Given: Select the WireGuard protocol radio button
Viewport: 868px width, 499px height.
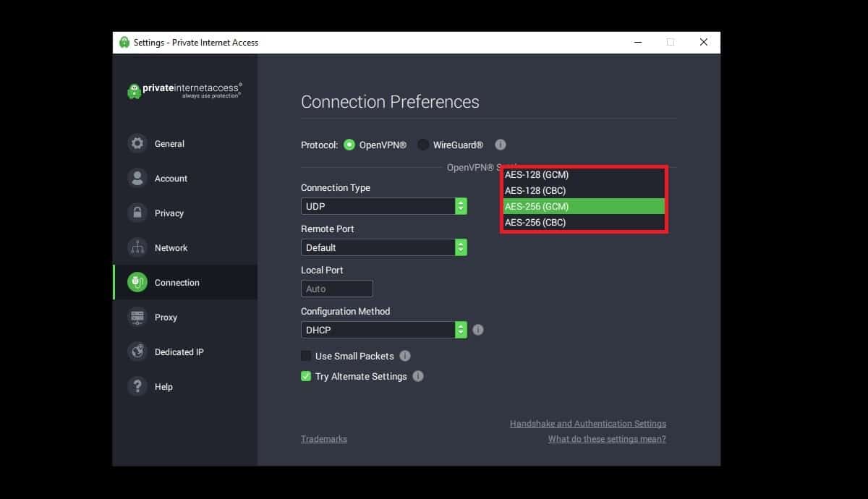Looking at the screenshot, I should (x=423, y=145).
